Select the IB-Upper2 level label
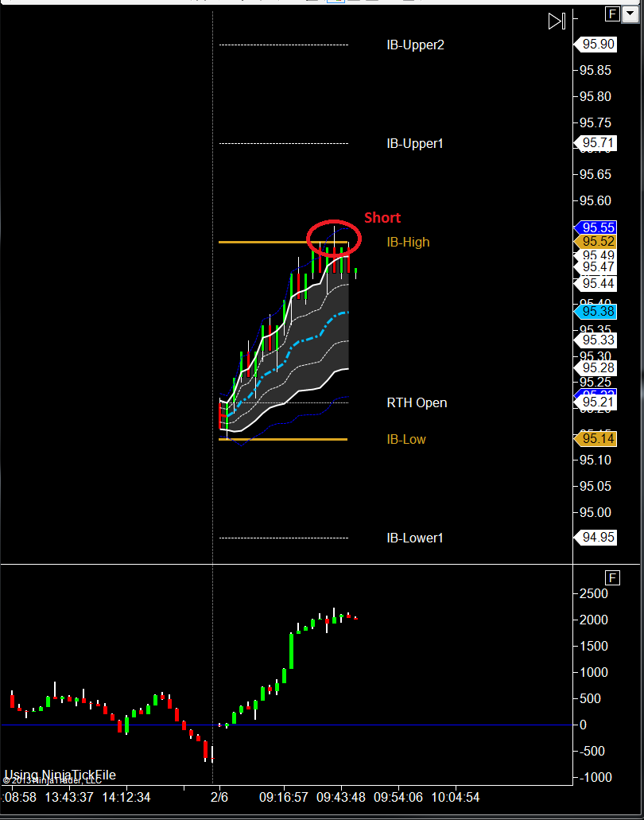Viewport: 644px width, 820px height. [x=415, y=45]
